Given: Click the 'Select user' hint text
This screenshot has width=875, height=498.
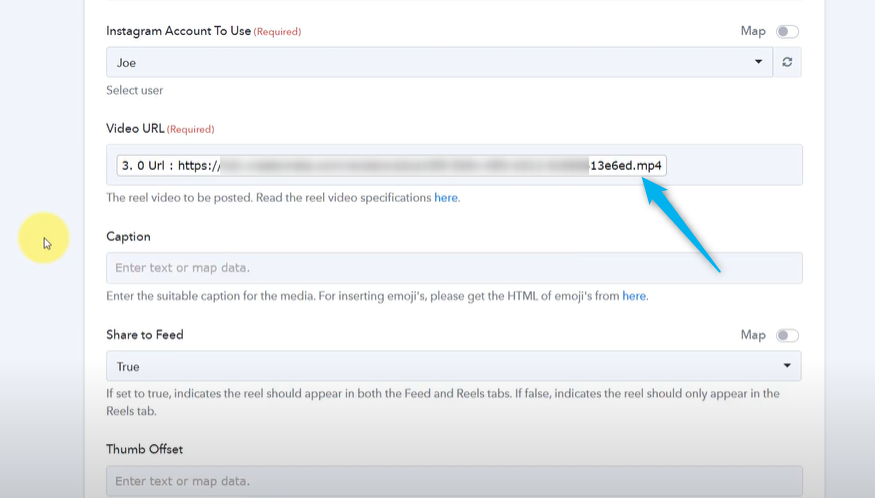Looking at the screenshot, I should coord(134,90).
